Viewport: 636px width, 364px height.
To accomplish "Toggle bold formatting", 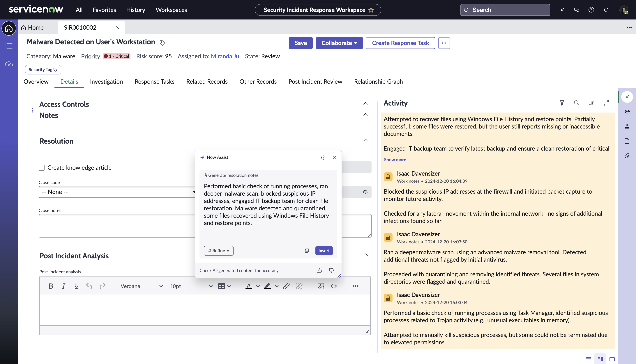I will (x=51, y=286).
